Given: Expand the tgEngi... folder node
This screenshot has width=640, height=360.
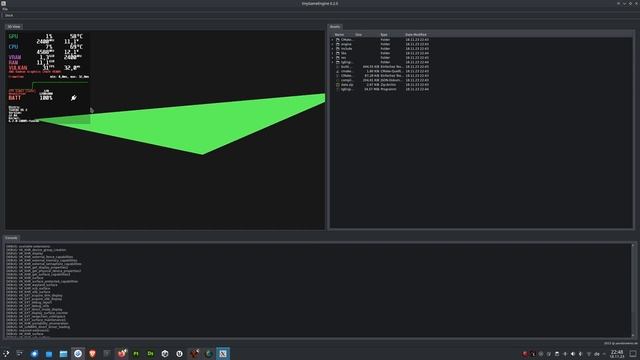Looking at the screenshot, I should [x=333, y=62].
